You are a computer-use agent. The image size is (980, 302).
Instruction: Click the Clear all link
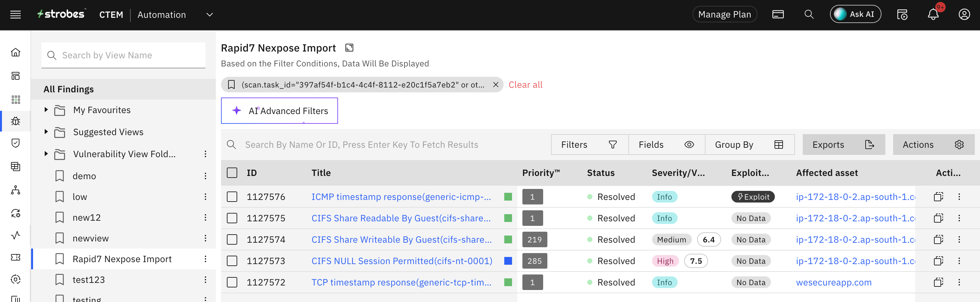pos(525,85)
